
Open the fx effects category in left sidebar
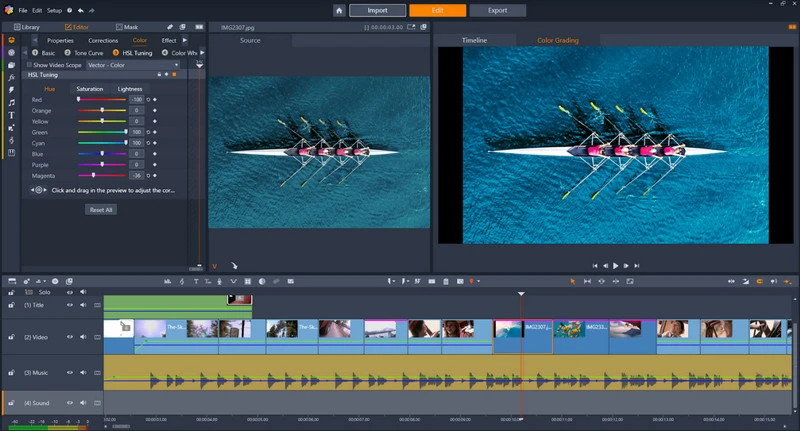[11, 77]
